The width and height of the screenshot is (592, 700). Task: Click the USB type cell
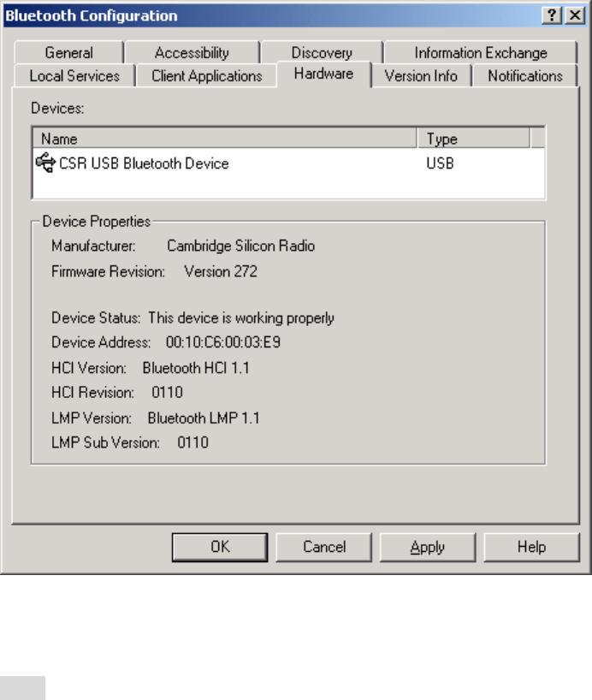coord(441,163)
